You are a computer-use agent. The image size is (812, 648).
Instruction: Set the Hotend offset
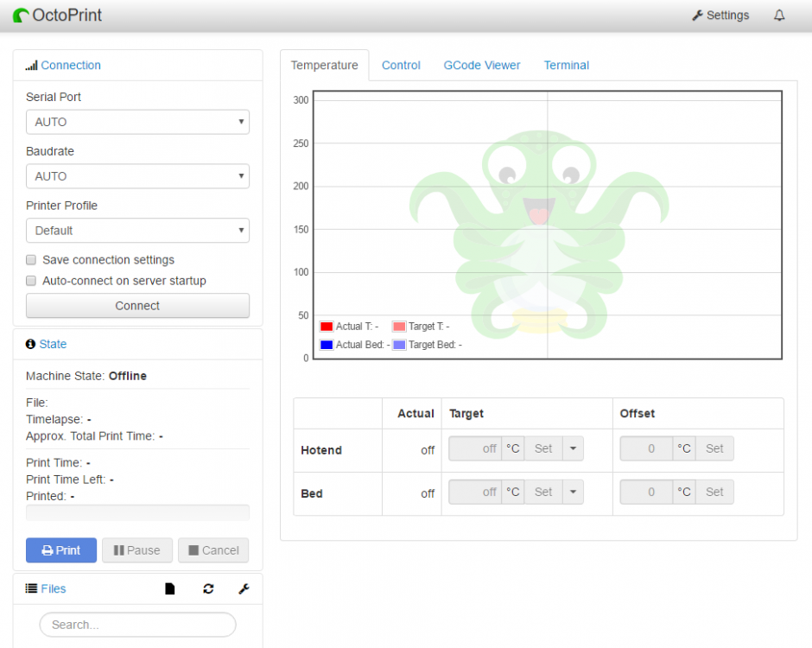pos(714,448)
